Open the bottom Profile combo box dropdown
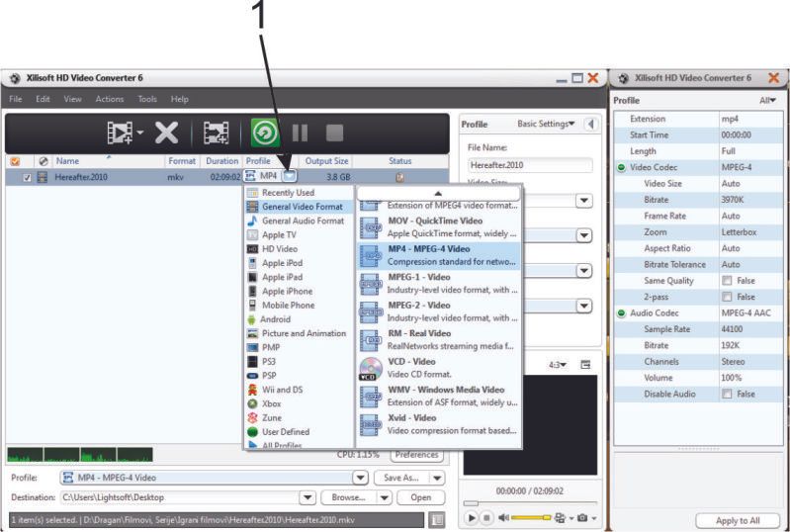790x532 pixels. (360, 477)
